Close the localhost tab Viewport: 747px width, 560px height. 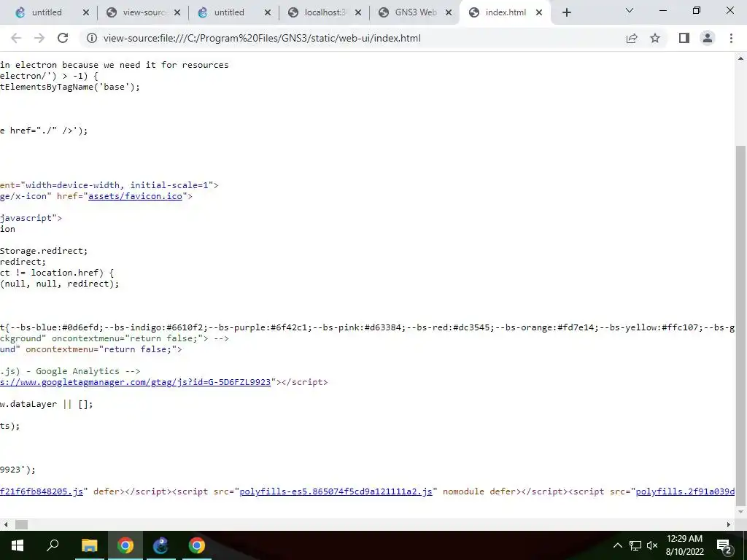(358, 12)
